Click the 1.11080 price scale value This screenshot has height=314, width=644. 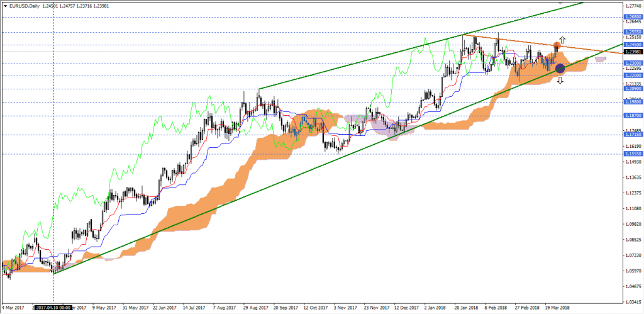633,209
